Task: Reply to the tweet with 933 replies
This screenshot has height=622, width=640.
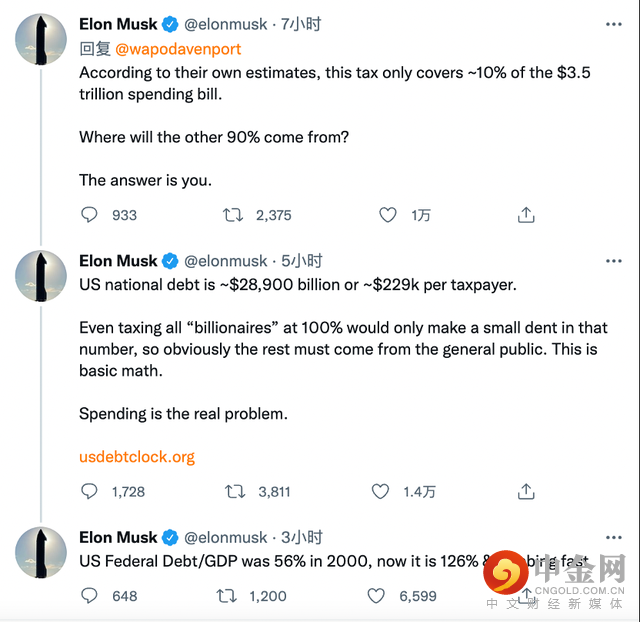Action: pyautogui.click(x=89, y=215)
